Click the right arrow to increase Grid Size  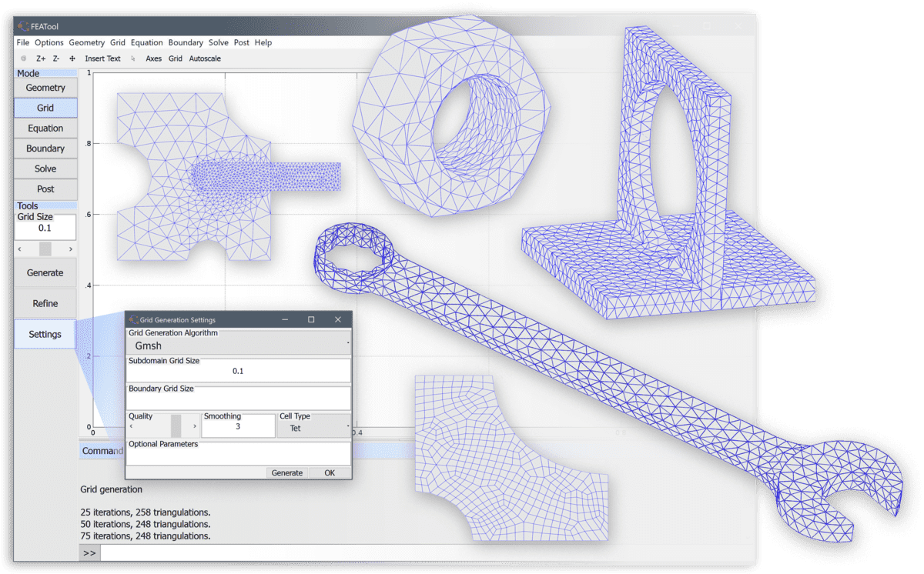click(x=69, y=249)
